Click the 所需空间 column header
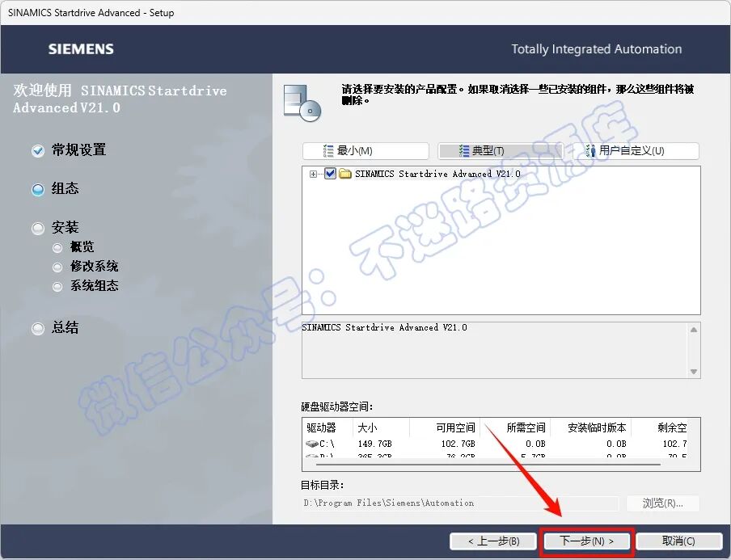731x560 pixels. click(515, 427)
